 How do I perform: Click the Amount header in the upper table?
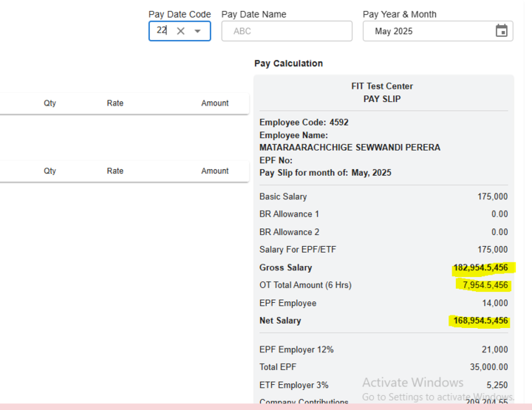(x=215, y=103)
